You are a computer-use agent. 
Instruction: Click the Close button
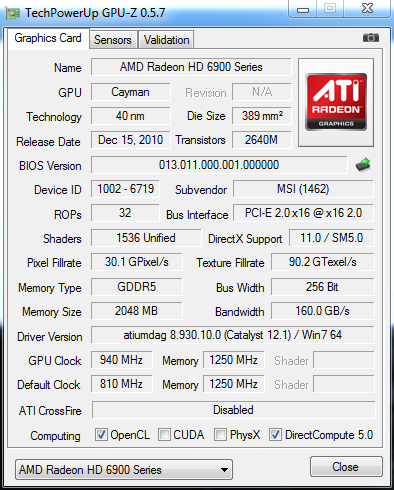(346, 467)
